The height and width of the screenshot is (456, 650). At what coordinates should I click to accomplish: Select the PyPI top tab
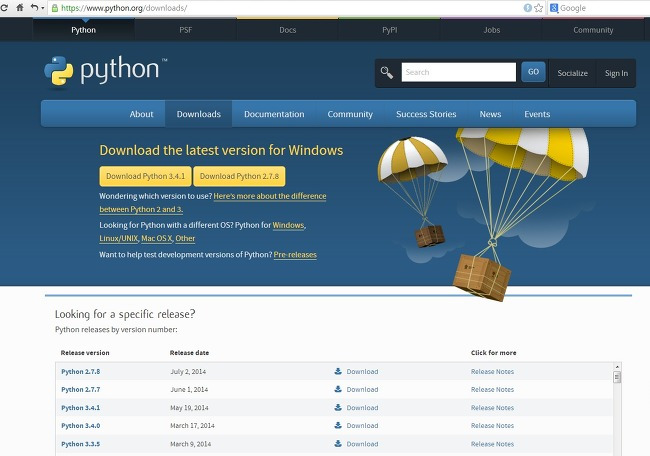pos(389,30)
